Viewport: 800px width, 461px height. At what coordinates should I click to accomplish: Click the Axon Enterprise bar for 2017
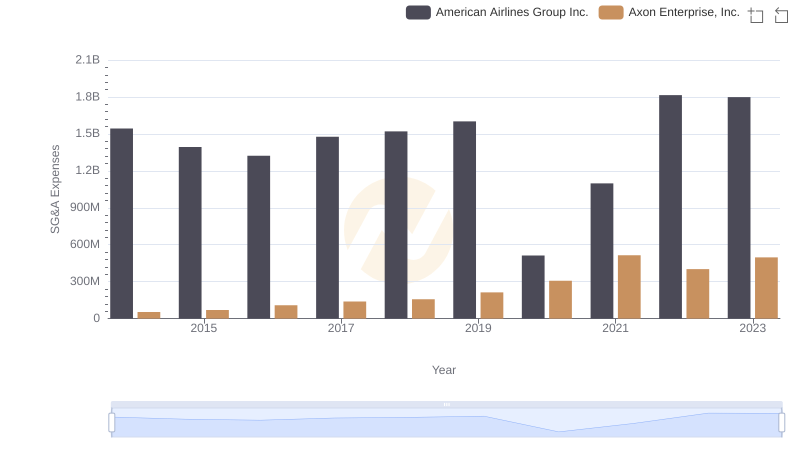click(x=355, y=310)
